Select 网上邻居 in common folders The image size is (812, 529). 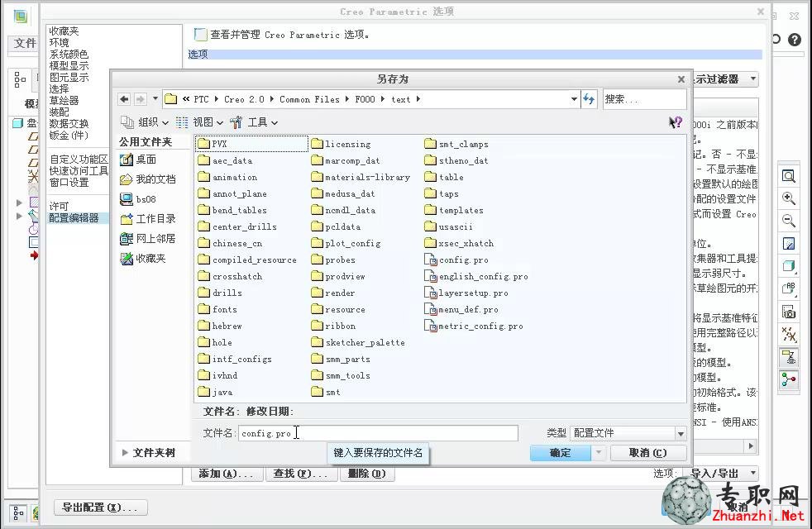point(147,238)
